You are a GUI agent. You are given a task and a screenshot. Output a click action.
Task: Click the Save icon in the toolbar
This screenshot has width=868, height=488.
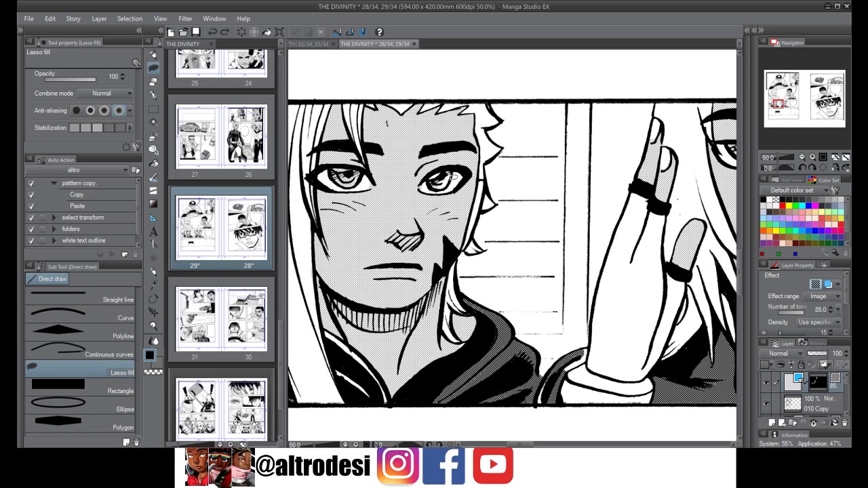195,32
